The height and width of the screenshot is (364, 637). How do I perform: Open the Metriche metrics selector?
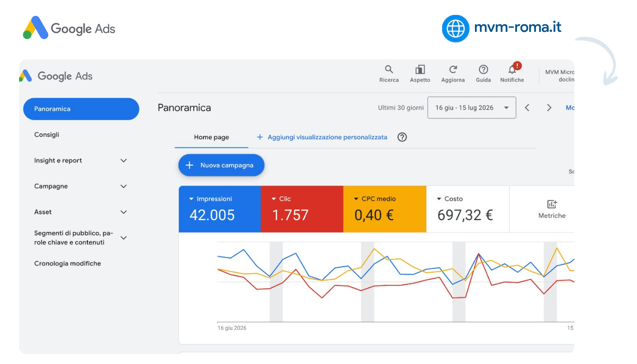[552, 209]
